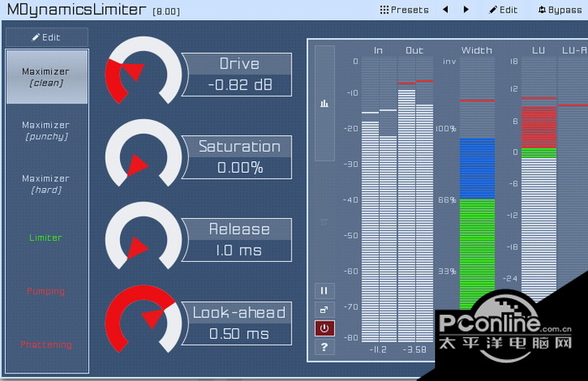Screen dimensions: 588x381
Task: Click the Drive label
Action: click(239, 64)
